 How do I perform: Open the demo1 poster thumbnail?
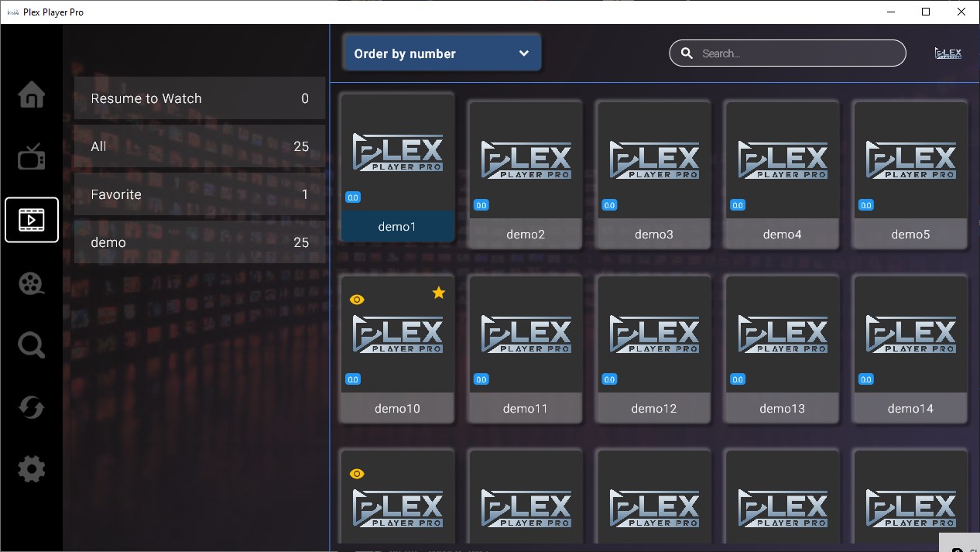coord(398,153)
